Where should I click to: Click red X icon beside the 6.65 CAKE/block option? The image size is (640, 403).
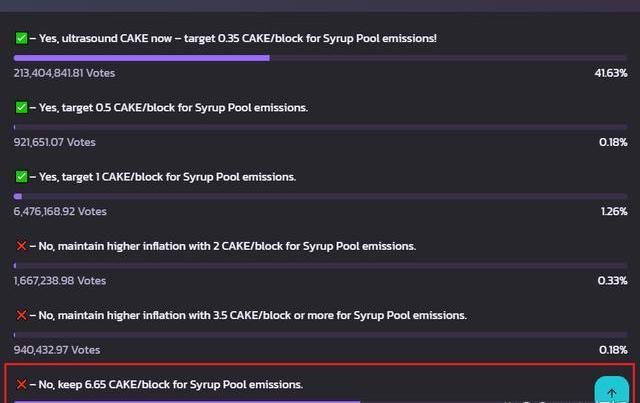[21, 384]
